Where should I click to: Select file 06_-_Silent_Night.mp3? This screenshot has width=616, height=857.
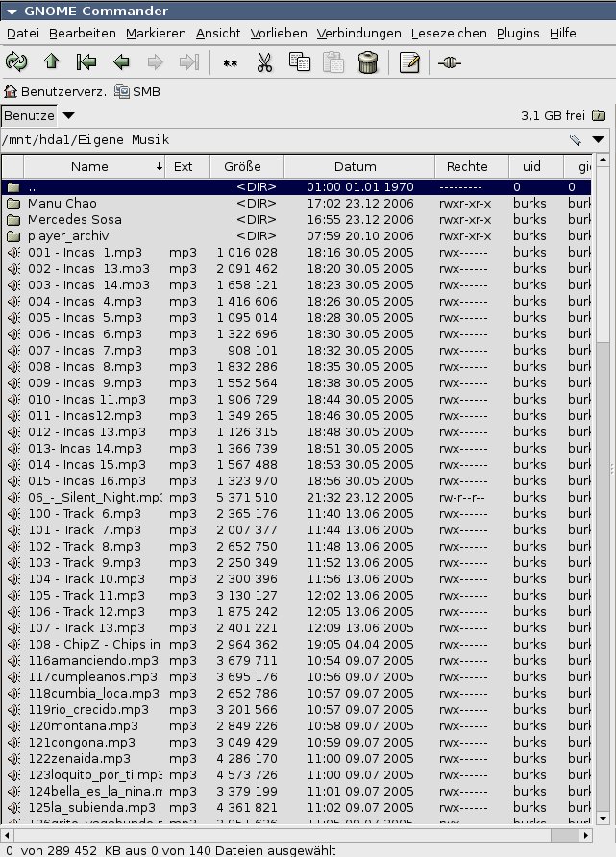296,498
